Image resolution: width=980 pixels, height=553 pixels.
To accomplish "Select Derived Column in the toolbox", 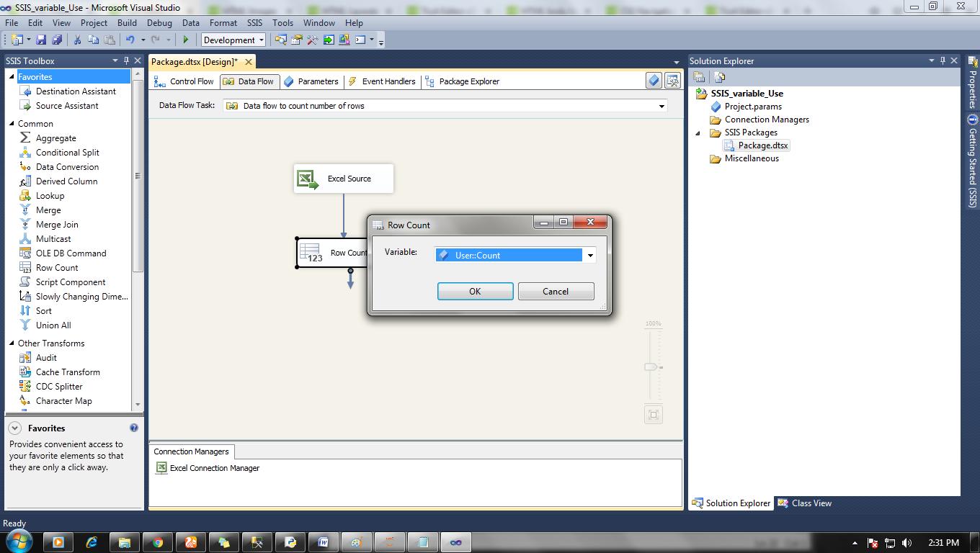I will point(66,181).
